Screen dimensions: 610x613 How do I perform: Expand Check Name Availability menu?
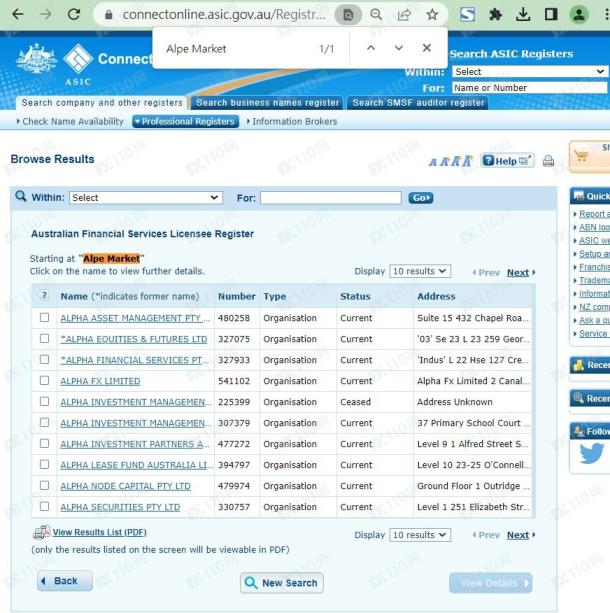pyautogui.click(x=70, y=122)
